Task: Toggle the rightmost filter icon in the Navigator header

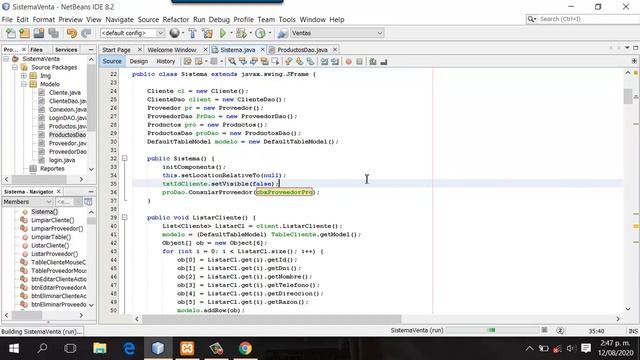Action: [x=88, y=202]
